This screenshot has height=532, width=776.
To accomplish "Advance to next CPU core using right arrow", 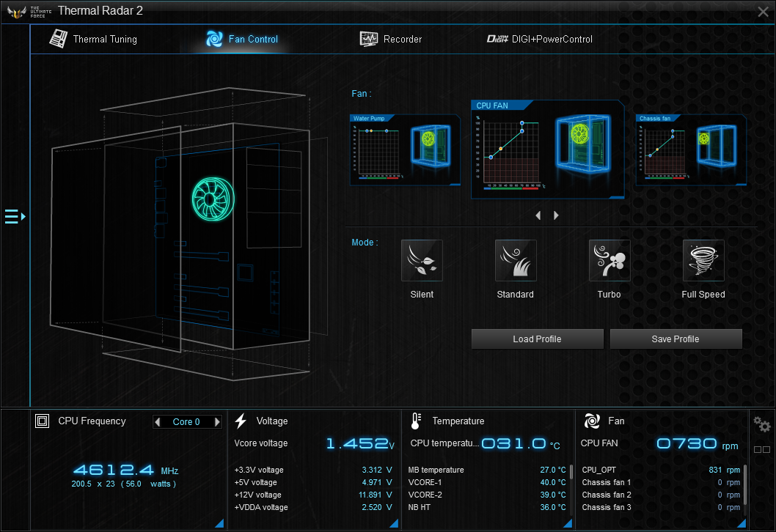I will pyautogui.click(x=217, y=422).
